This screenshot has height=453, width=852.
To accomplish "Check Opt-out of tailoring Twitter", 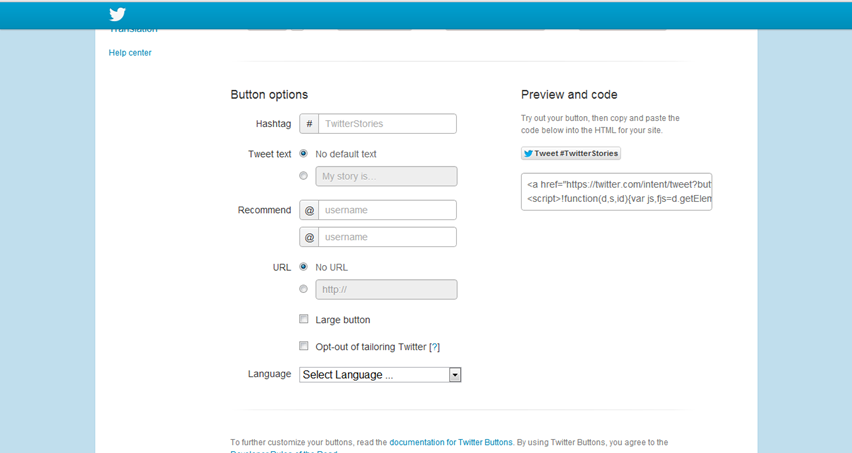I will 304,346.
